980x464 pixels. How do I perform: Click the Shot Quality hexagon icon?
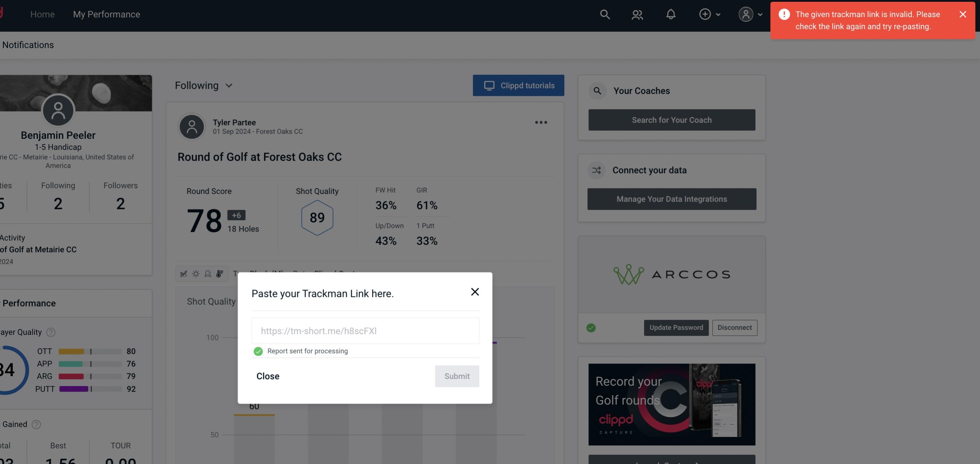[x=317, y=218]
